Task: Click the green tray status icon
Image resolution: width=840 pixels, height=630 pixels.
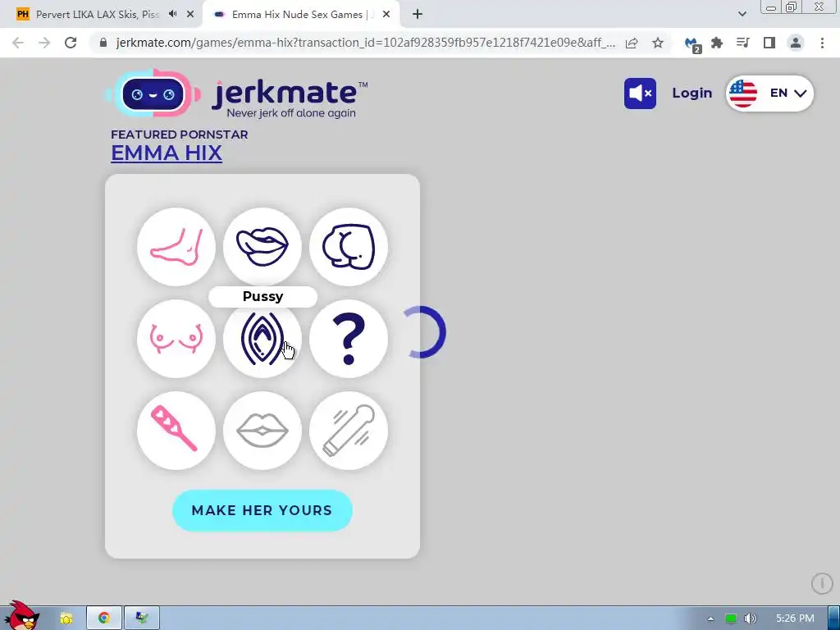Action: click(x=731, y=619)
